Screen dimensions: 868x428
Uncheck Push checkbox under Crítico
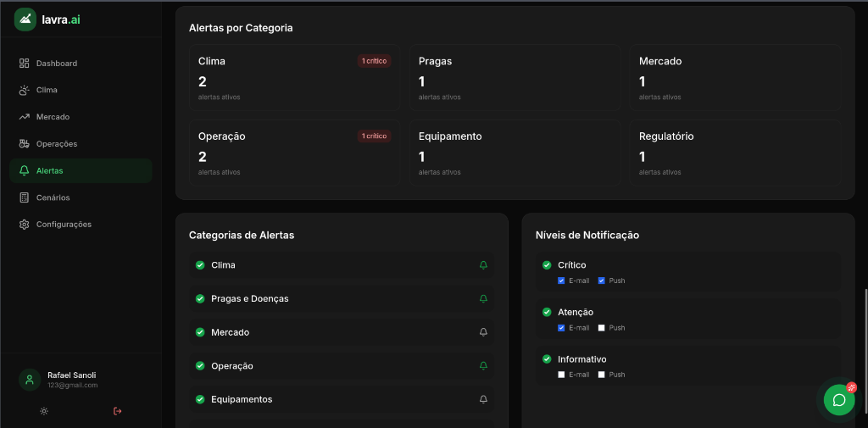[x=602, y=281]
